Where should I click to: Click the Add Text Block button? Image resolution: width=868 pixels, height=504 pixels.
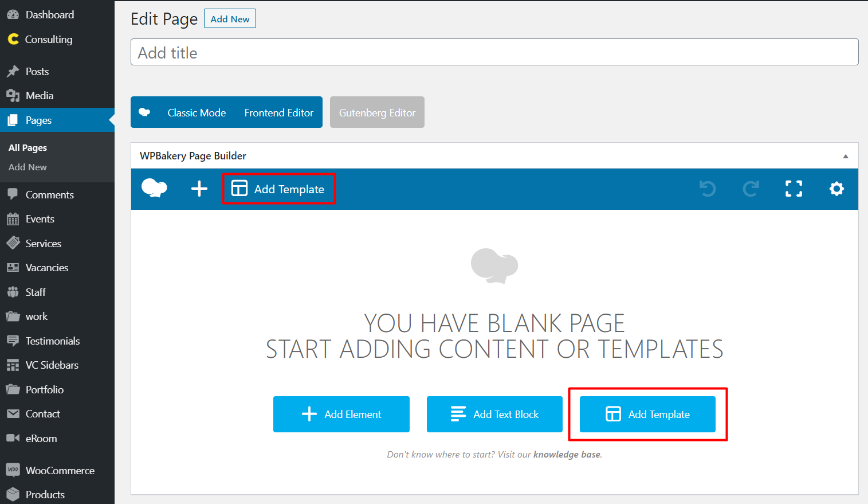point(494,414)
